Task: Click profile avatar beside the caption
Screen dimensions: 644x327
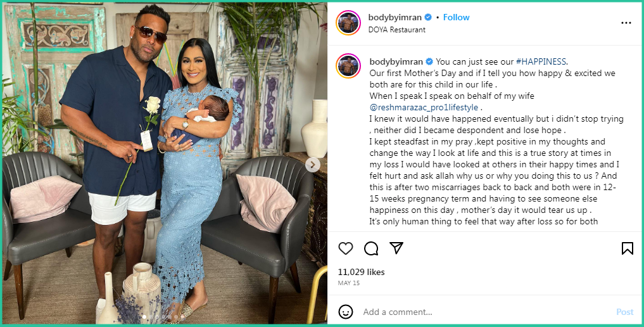Action: (348, 66)
